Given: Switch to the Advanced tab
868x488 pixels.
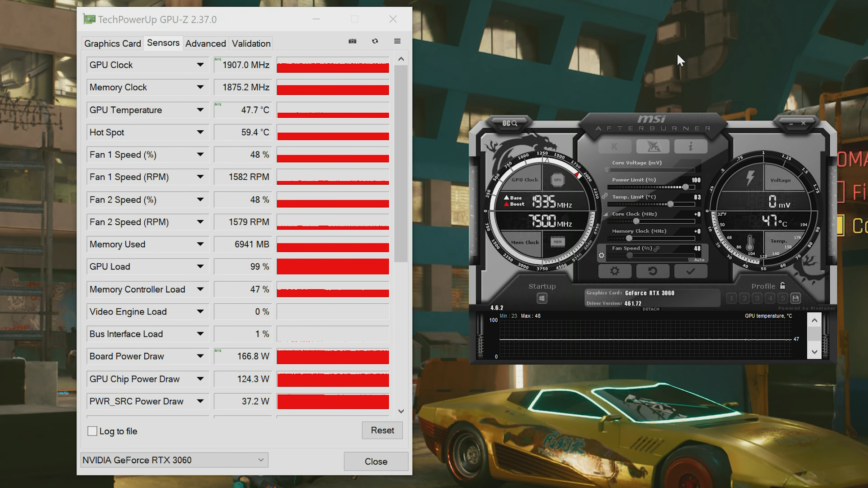Looking at the screenshot, I should pyautogui.click(x=205, y=44).
